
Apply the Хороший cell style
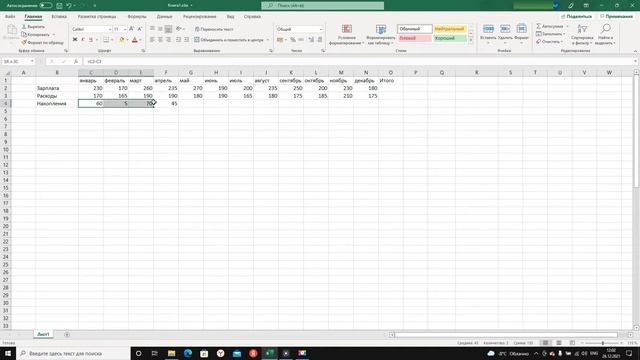449,38
